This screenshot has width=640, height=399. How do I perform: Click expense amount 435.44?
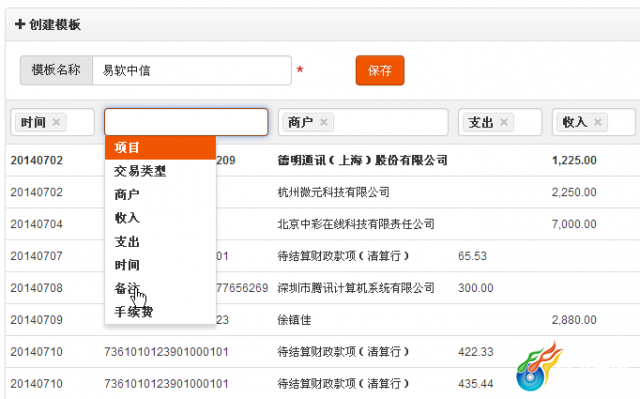476,383
